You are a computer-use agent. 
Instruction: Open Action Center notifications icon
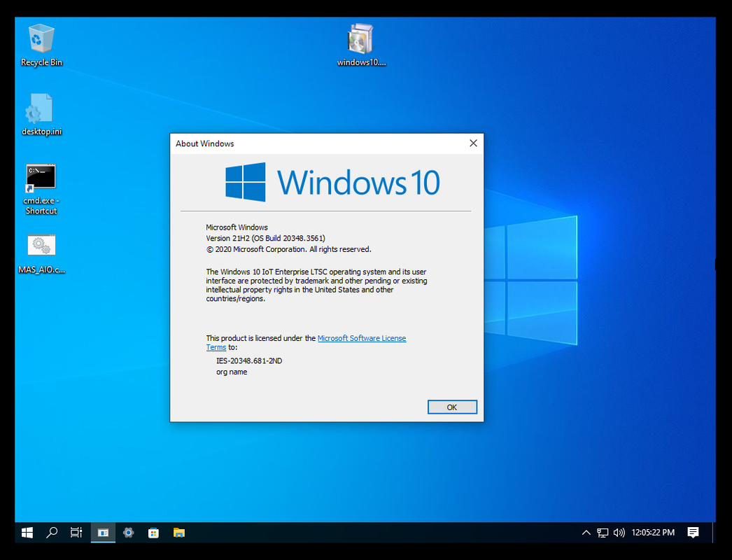[694, 533]
